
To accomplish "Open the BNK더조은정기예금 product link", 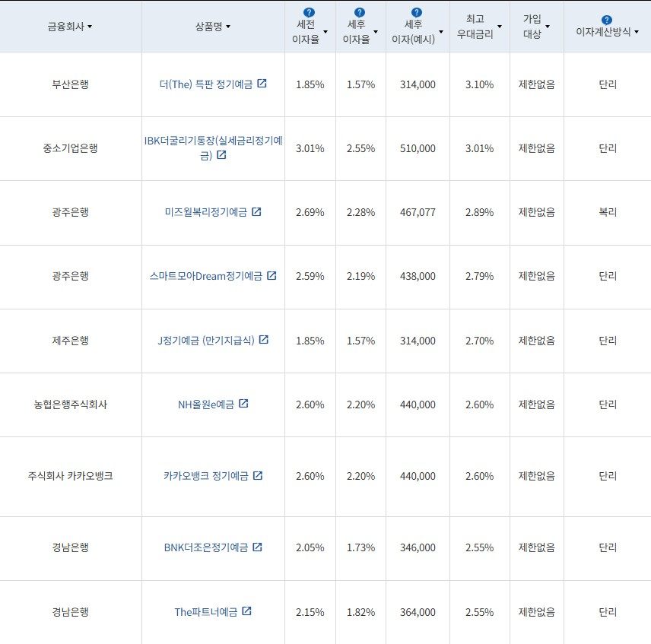I will 207,547.
